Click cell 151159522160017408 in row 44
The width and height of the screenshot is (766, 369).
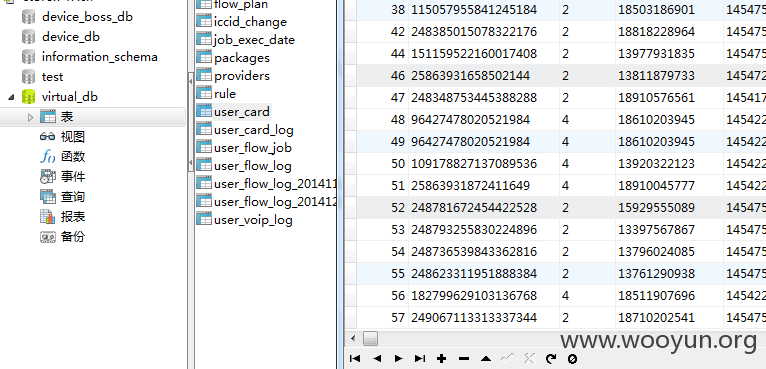[x=484, y=54]
